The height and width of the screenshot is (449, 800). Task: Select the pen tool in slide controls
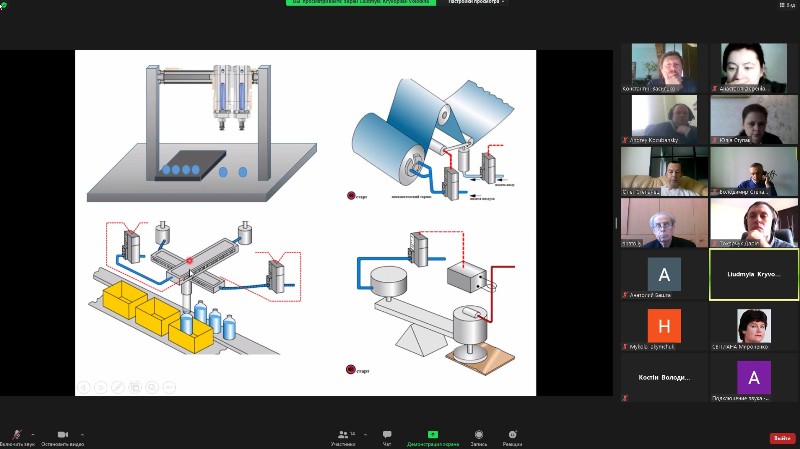118,387
